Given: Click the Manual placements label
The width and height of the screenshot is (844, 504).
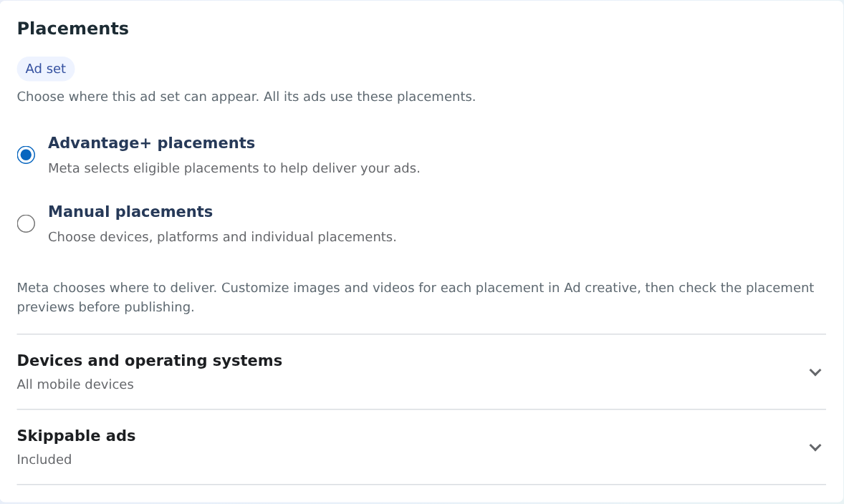Looking at the screenshot, I should click(130, 212).
